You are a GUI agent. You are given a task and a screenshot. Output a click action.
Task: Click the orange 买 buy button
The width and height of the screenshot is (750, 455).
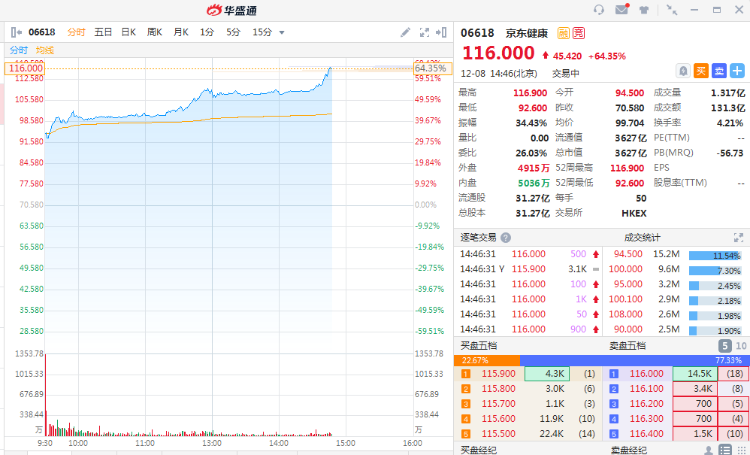tap(701, 70)
